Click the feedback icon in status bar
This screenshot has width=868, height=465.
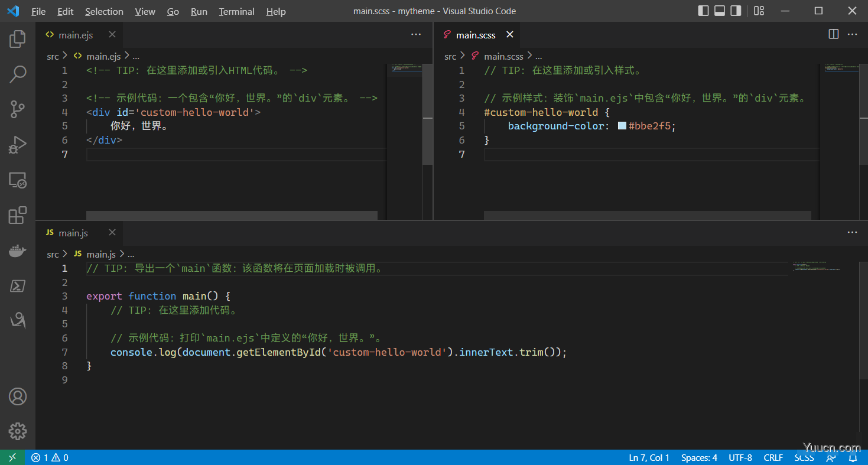point(831,458)
